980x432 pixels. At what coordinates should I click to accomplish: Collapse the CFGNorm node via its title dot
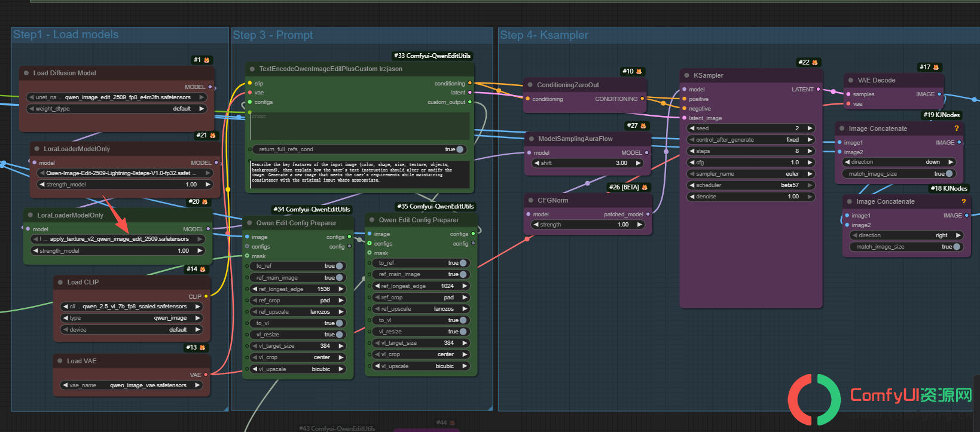click(531, 200)
